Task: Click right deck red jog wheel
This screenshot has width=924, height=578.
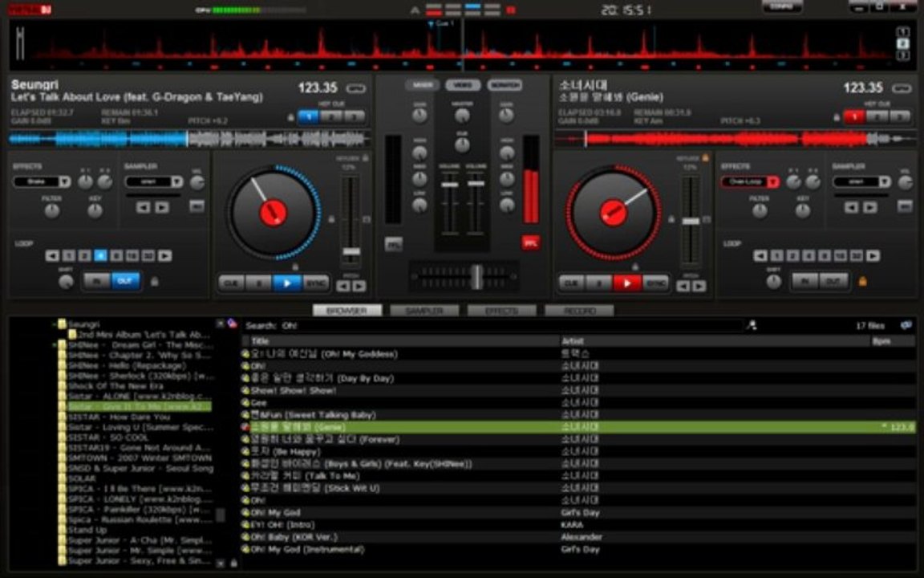Action: 613,212
